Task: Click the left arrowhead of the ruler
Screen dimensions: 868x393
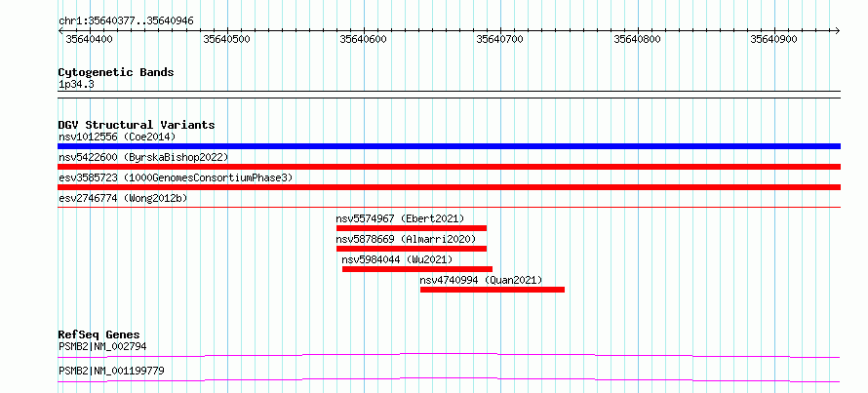Action: 61,30
